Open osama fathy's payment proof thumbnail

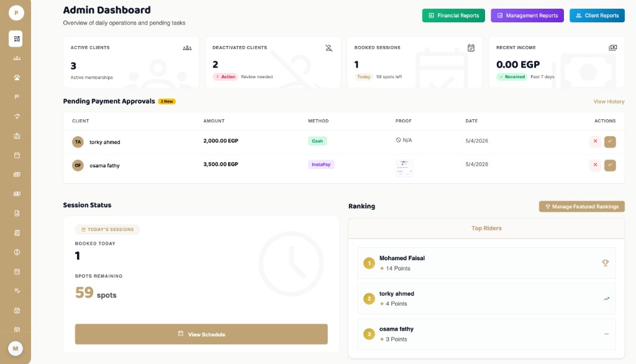point(404,168)
